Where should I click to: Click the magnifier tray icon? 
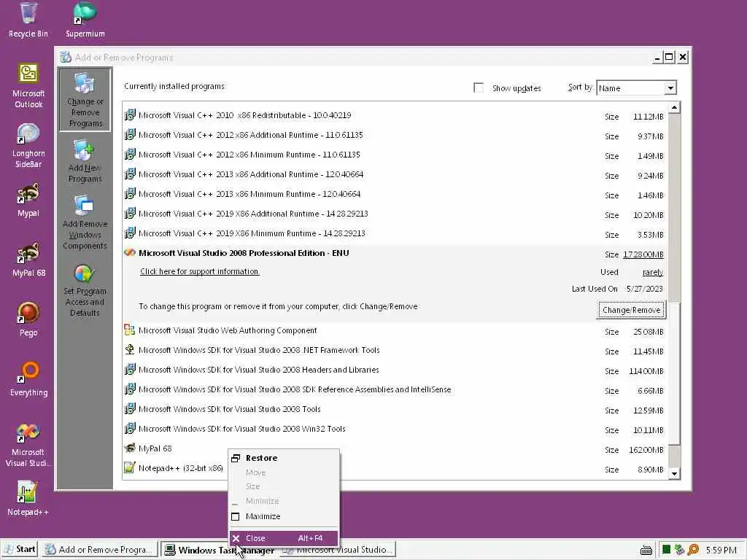693,550
